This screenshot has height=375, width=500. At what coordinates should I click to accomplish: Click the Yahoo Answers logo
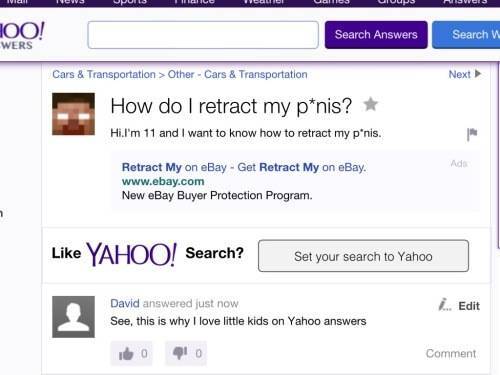pyautogui.click(x=22, y=36)
